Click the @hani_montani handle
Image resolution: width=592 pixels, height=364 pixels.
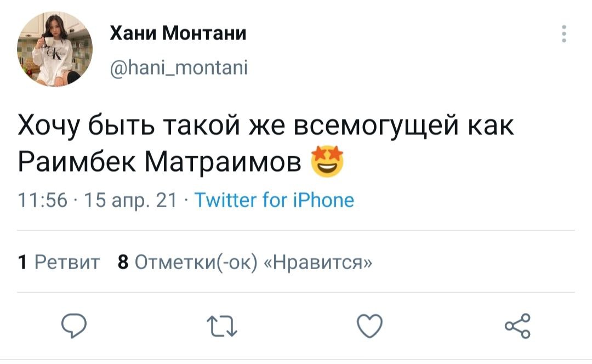coord(179,68)
